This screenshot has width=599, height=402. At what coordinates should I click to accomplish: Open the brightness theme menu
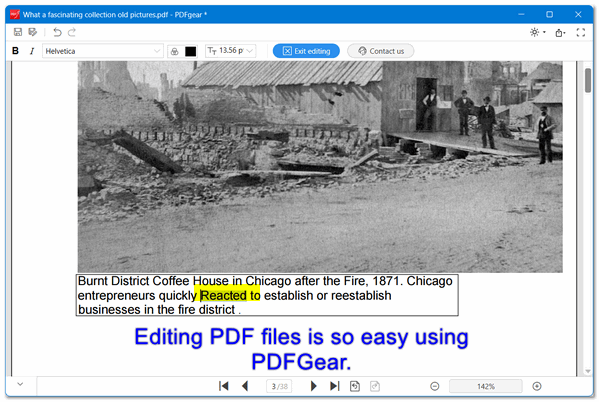point(537,32)
